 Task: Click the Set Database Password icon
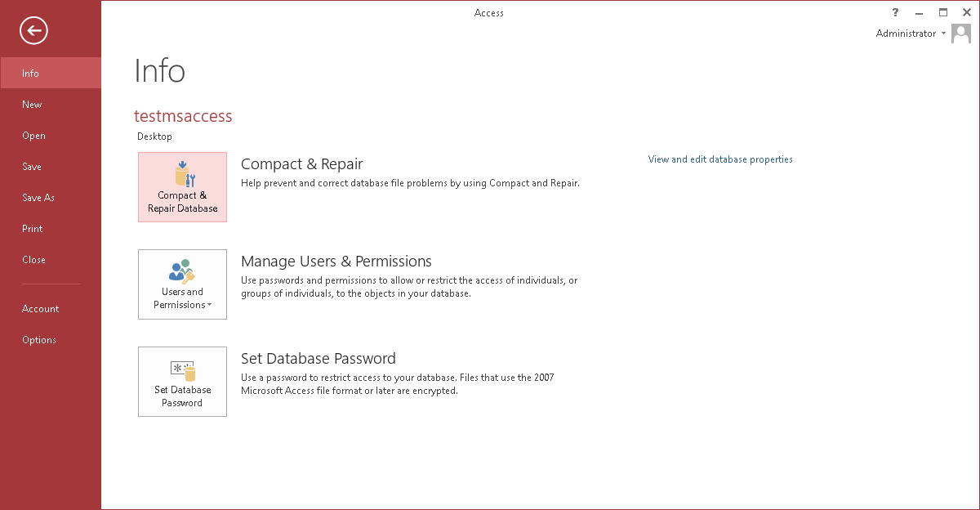tap(183, 372)
